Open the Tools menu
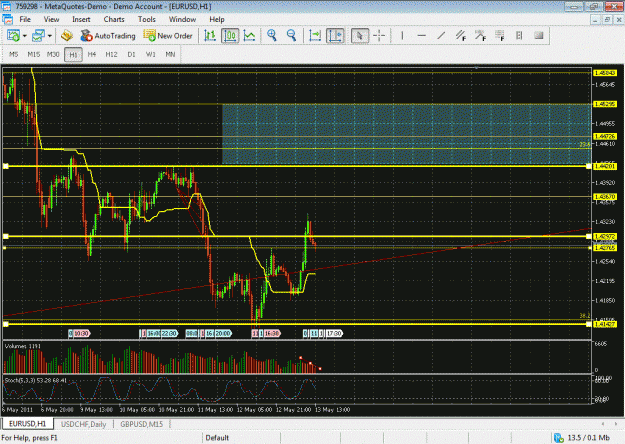Screen dimensions: 625x444 click(147, 20)
